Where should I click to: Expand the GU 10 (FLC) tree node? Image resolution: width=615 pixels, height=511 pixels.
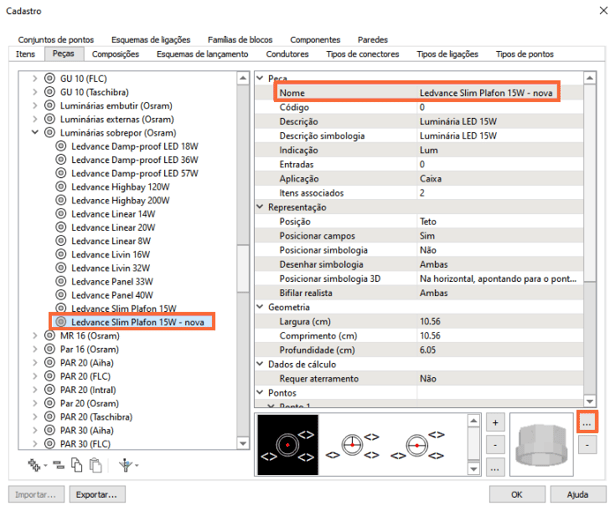pyautogui.click(x=36, y=77)
